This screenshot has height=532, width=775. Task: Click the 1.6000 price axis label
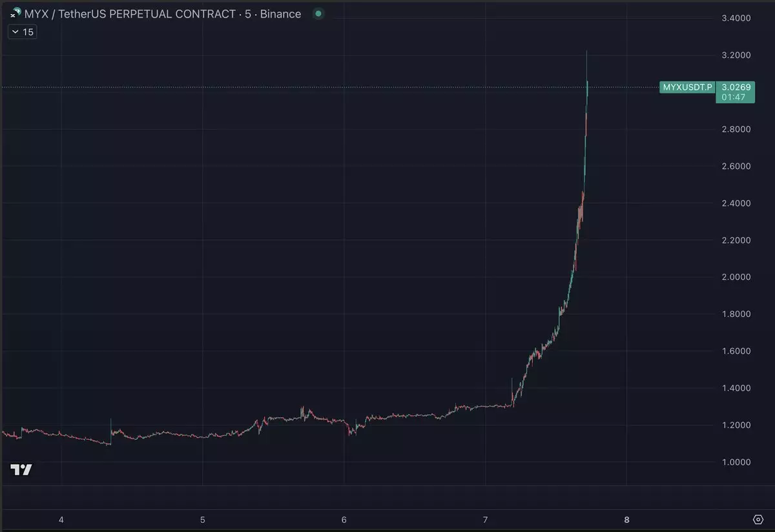[736, 351]
